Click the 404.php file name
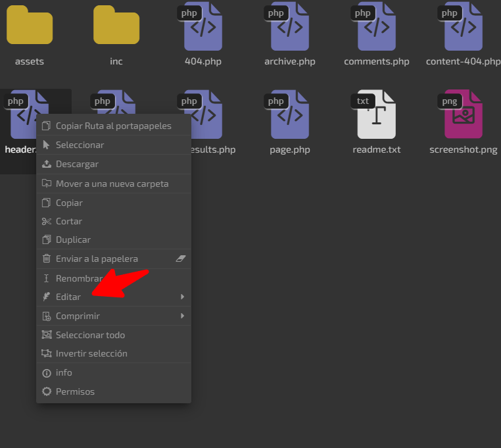 [x=203, y=61]
